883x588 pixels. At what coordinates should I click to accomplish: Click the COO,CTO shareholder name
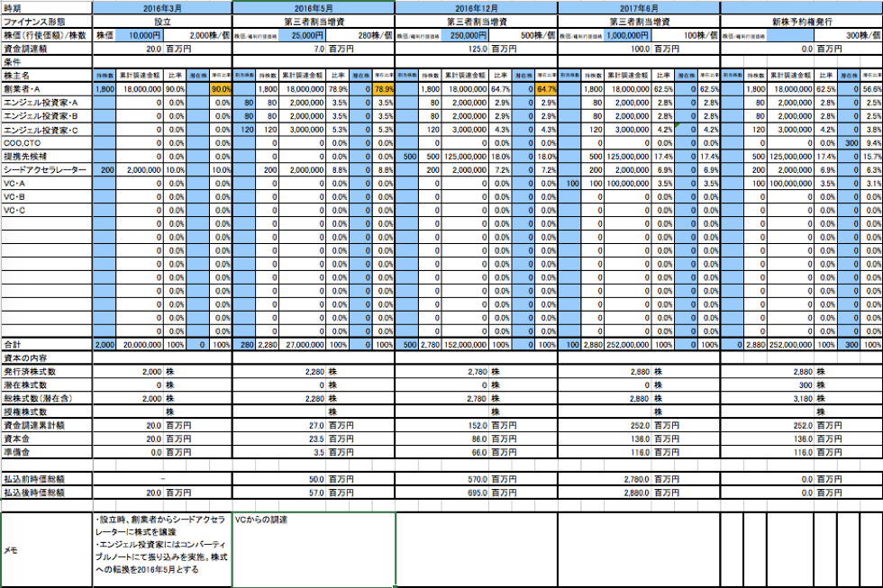[47, 143]
